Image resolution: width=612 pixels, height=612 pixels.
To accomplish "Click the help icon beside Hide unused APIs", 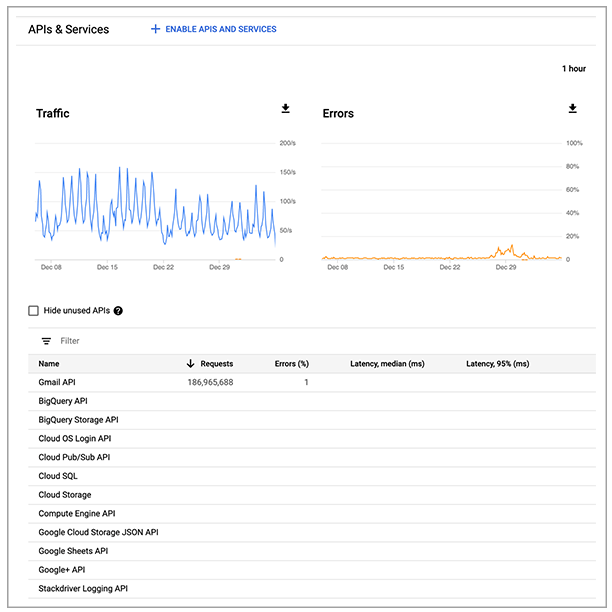I will click(118, 311).
